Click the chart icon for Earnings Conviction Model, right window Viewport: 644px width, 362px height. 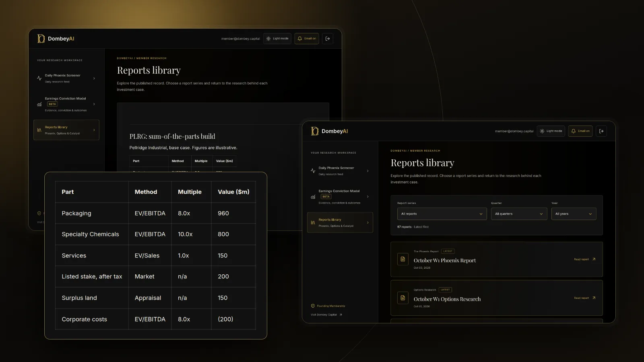(313, 197)
